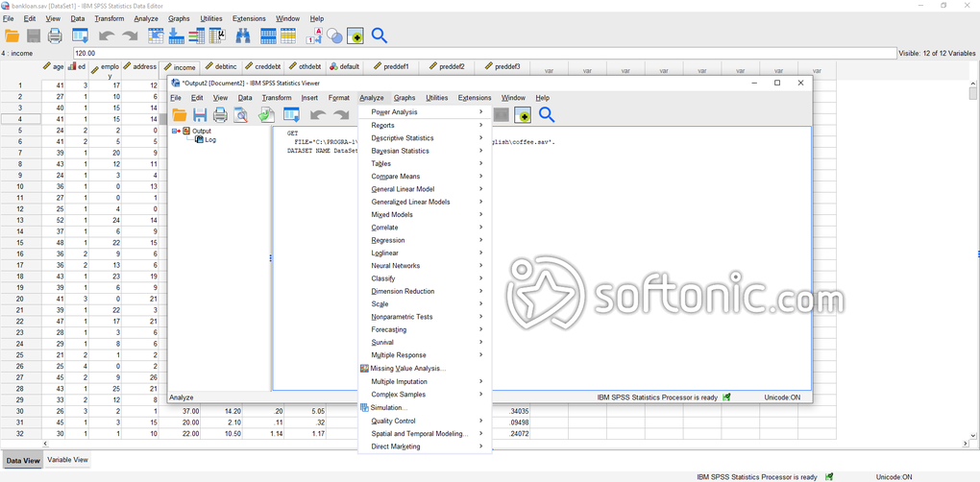Screen dimensions: 980x482
Task: Select the default column header
Action: tap(345, 66)
